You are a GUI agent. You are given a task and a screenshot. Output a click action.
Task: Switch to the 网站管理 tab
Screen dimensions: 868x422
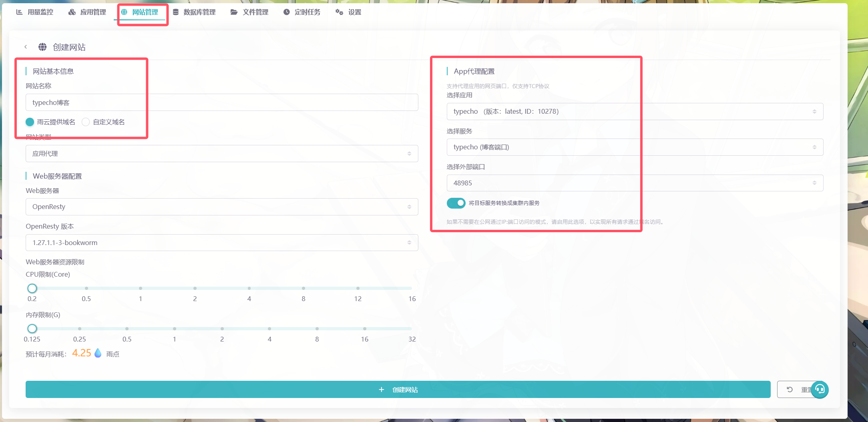pos(140,12)
